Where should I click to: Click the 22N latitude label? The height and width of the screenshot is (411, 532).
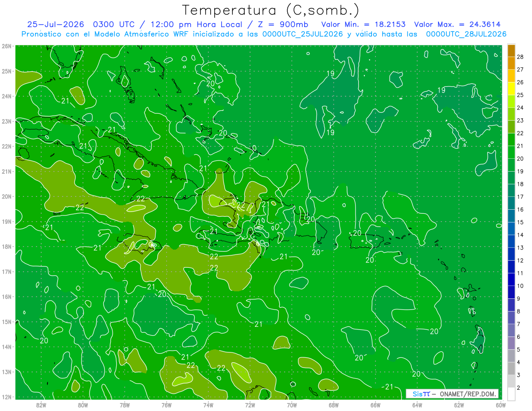tap(7, 146)
